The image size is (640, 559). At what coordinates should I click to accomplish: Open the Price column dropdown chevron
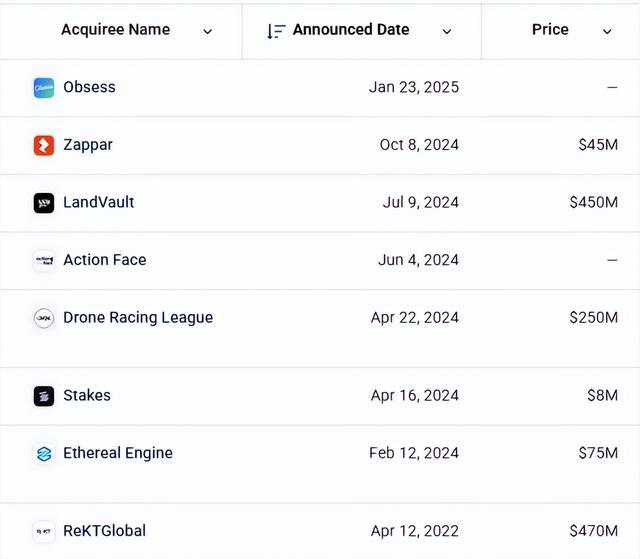click(x=607, y=31)
